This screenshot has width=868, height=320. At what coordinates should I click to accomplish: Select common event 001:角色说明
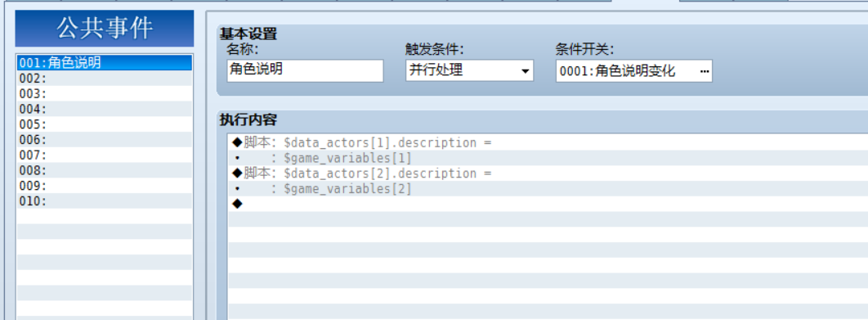(x=105, y=63)
